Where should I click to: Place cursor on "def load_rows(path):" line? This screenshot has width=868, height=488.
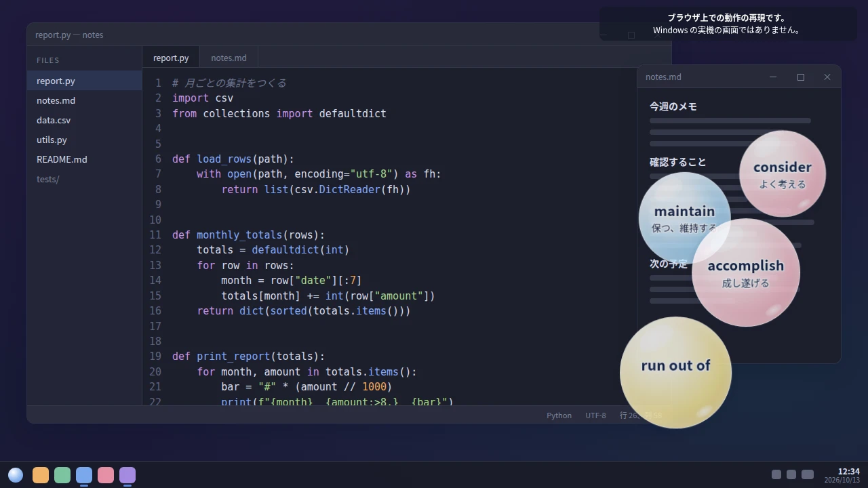click(233, 159)
